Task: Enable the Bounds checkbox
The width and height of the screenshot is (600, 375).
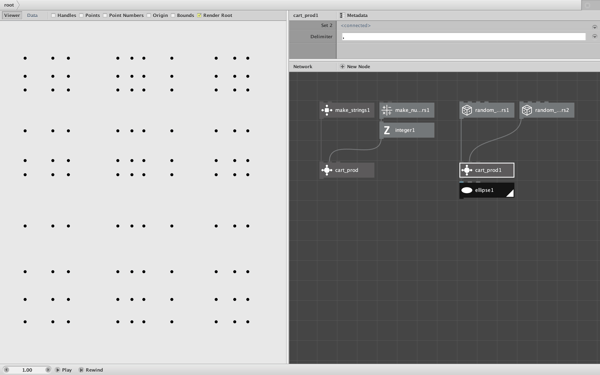Action: click(173, 15)
